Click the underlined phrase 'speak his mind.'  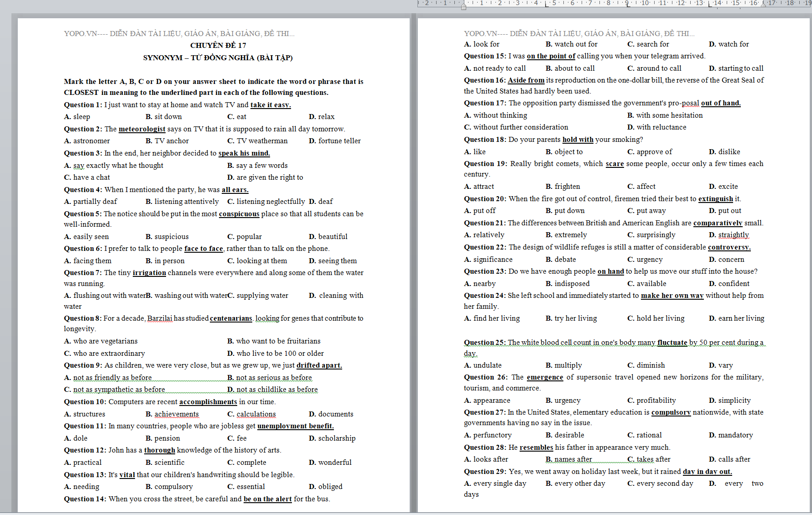(x=244, y=153)
